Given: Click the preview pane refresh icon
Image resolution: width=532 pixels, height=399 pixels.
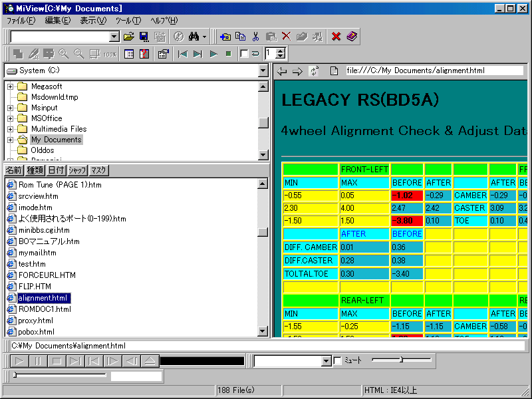Looking at the screenshot, I should click(314, 71).
